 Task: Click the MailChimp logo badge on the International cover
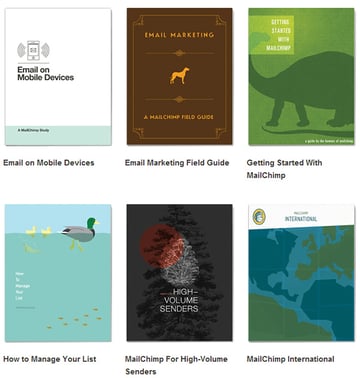(x=259, y=217)
